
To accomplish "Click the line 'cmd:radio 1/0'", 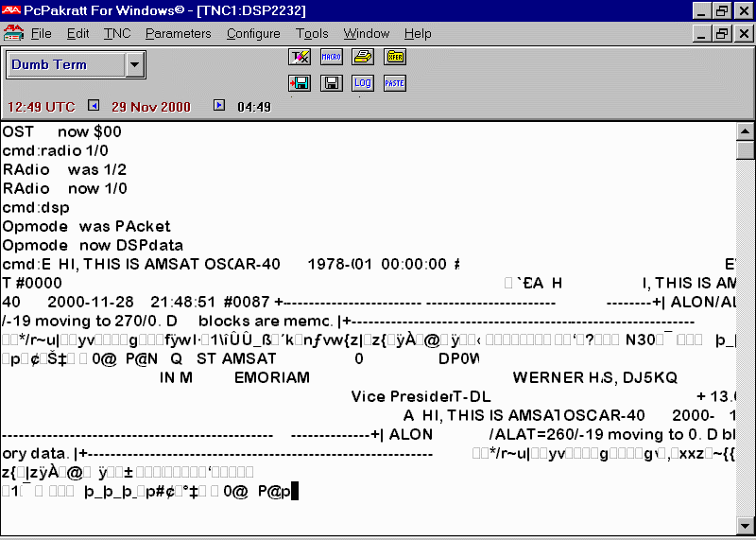I will coord(56,150).
